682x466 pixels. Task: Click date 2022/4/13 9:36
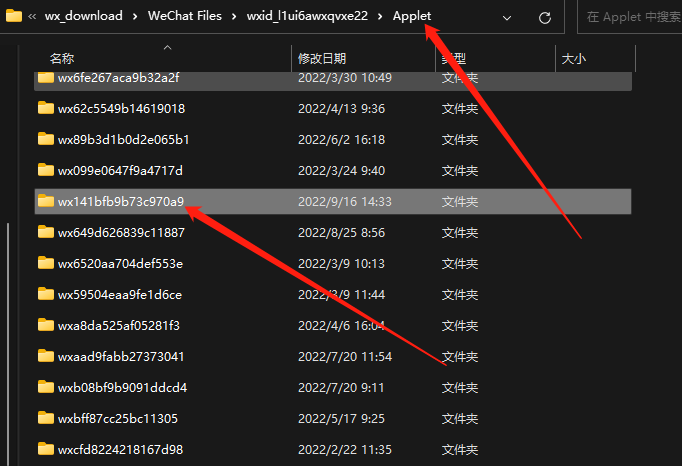click(x=341, y=109)
